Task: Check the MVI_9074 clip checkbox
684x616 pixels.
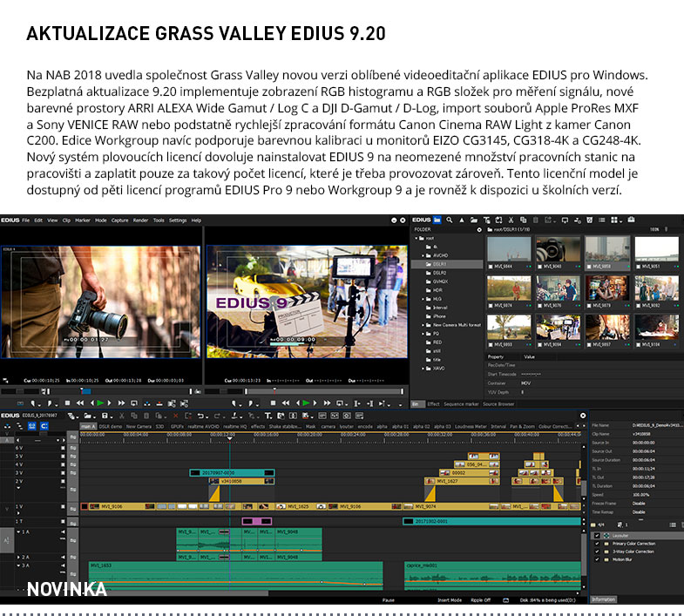Action: (491, 305)
